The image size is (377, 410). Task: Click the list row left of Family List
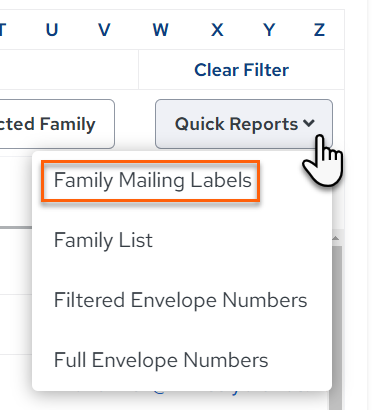[16, 262]
